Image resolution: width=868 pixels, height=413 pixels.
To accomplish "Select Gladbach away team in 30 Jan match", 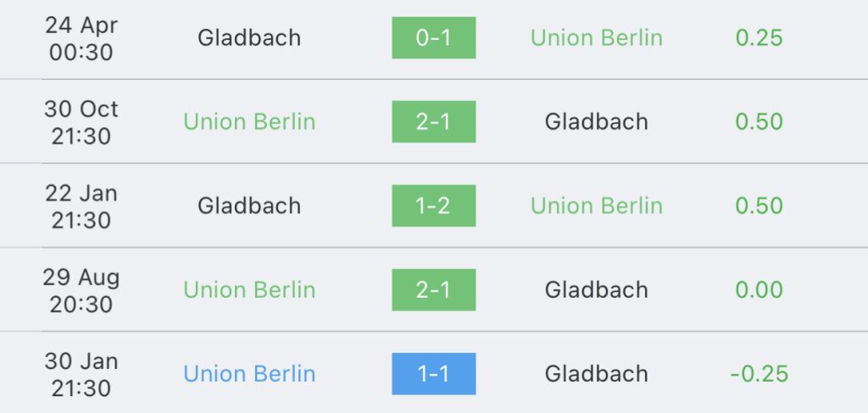I will [596, 374].
